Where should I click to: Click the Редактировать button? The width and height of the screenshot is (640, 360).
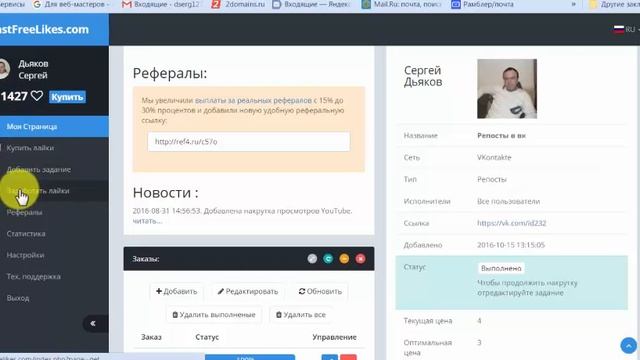tap(248, 291)
